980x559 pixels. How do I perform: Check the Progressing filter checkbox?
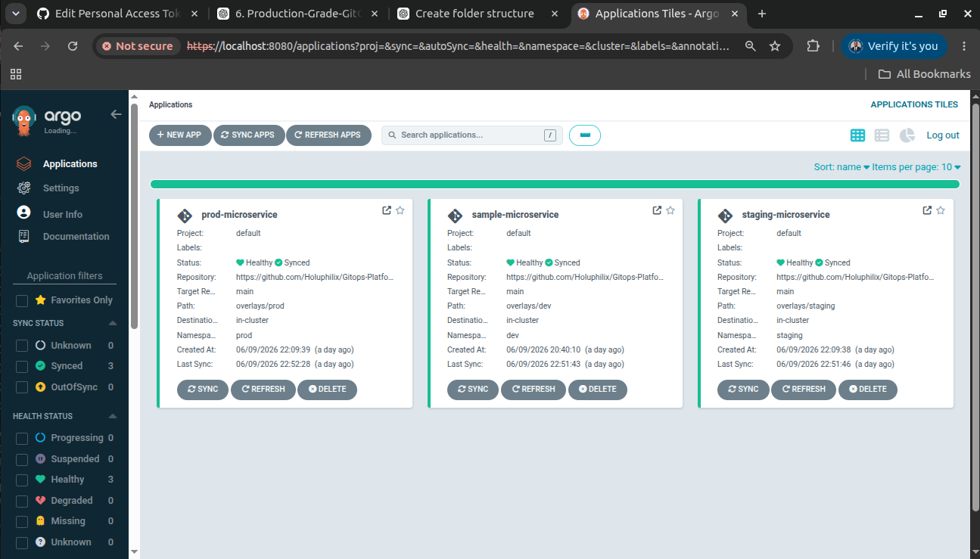coord(22,439)
